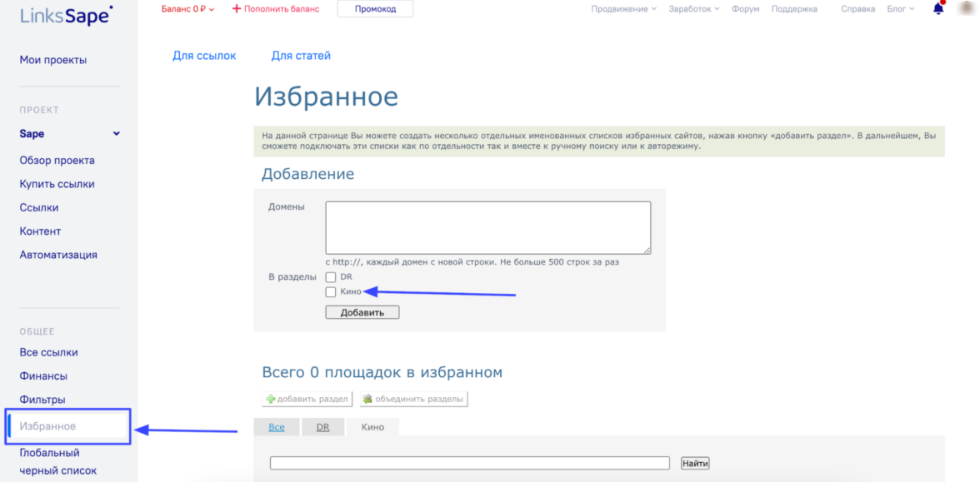Open the notifications bell icon
Viewport: 980px width, 482px height.
coord(938,8)
